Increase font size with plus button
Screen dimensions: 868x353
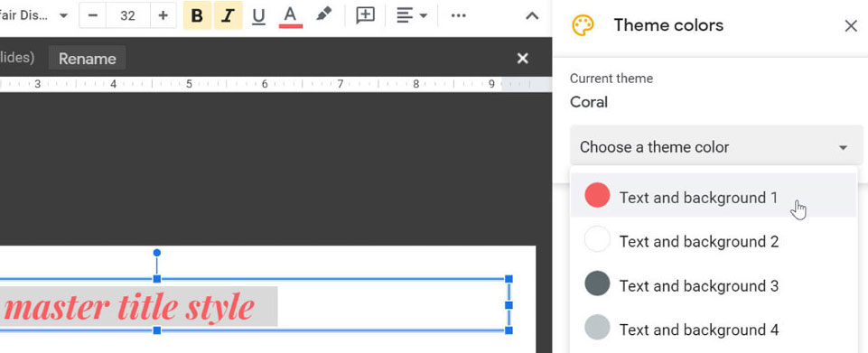163,15
